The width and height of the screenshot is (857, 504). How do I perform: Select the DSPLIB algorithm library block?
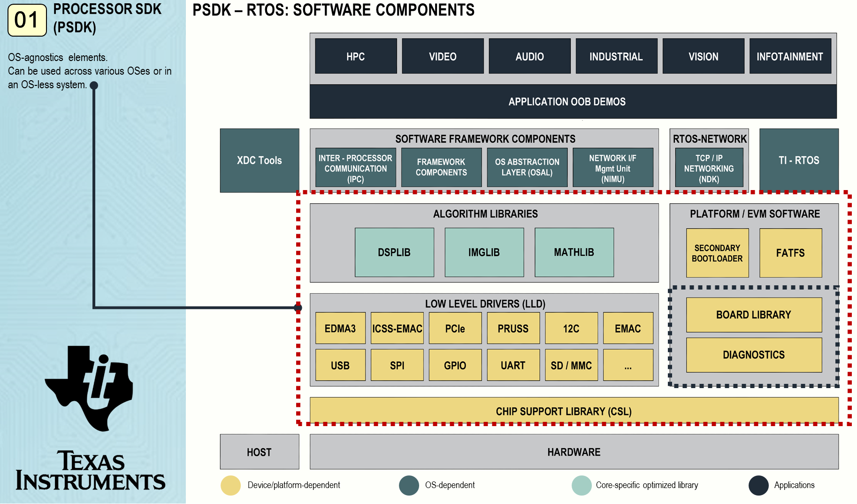click(x=394, y=252)
